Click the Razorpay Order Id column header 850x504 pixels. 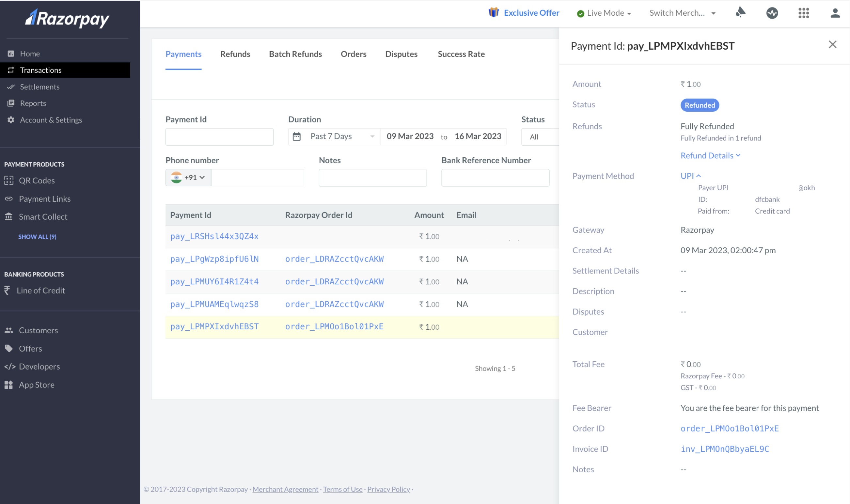319,215
